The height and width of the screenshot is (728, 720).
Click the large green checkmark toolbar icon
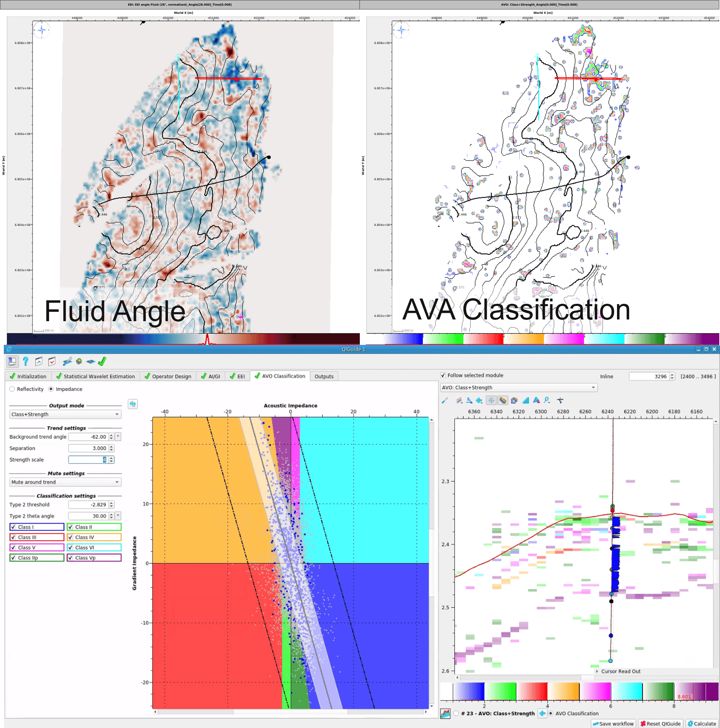(102, 361)
